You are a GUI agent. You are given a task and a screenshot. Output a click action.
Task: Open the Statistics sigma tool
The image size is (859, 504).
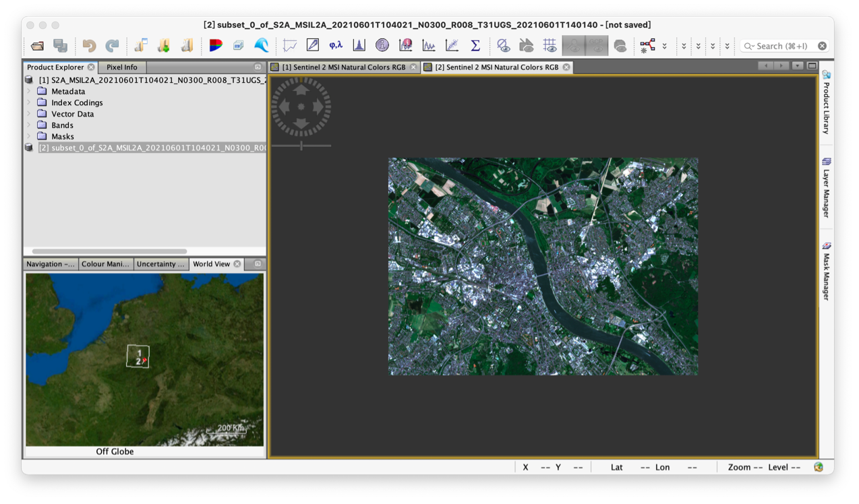[x=475, y=46]
